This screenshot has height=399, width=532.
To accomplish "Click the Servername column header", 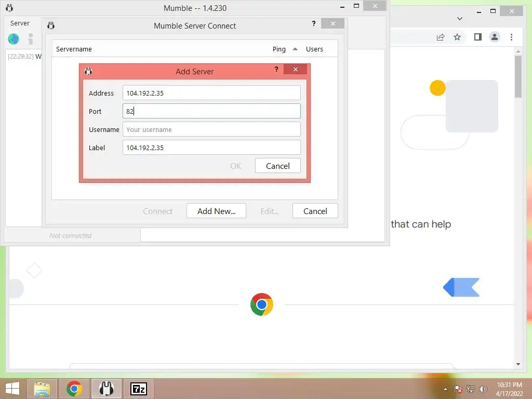I will pyautogui.click(x=74, y=49).
